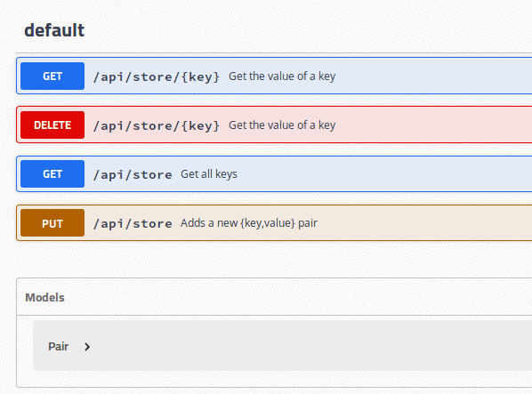
Task: Click 'Adds a new {key,value} pair' text
Action: point(249,222)
